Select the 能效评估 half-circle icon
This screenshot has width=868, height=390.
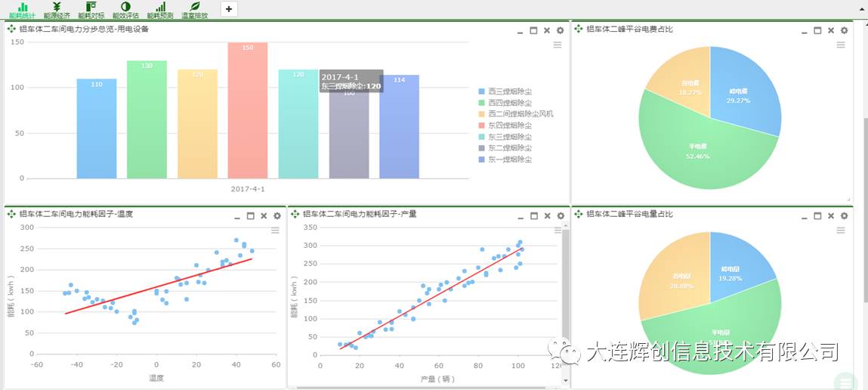click(125, 9)
